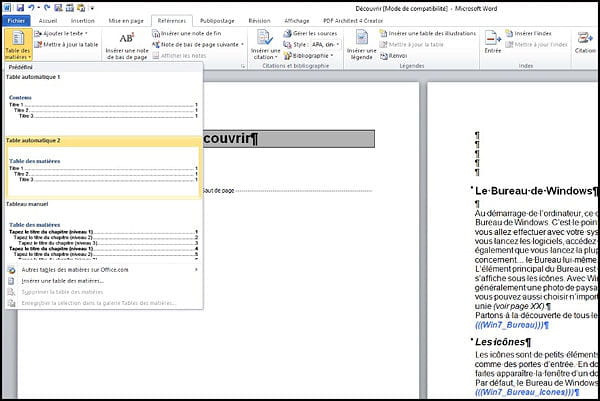The height and width of the screenshot is (401, 600).
Task: Click the Prédéfini gallery header
Action: click(103, 67)
